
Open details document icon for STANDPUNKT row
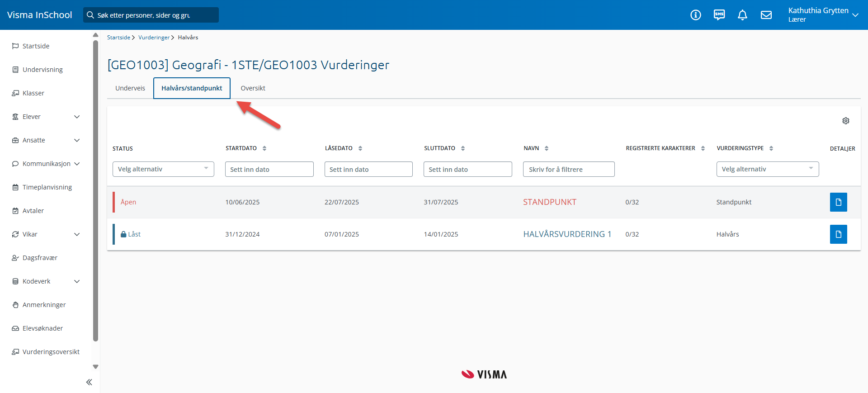point(839,202)
